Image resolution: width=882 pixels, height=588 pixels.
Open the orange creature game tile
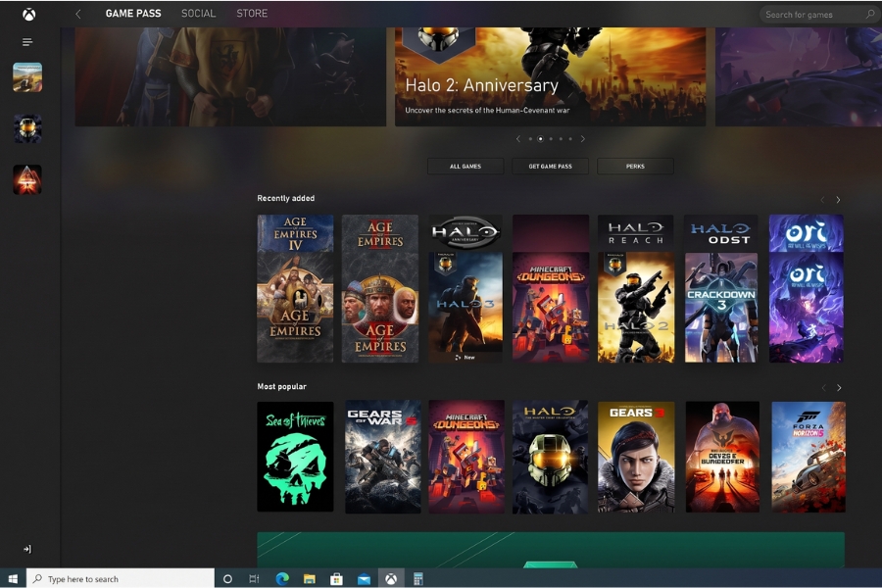722,457
